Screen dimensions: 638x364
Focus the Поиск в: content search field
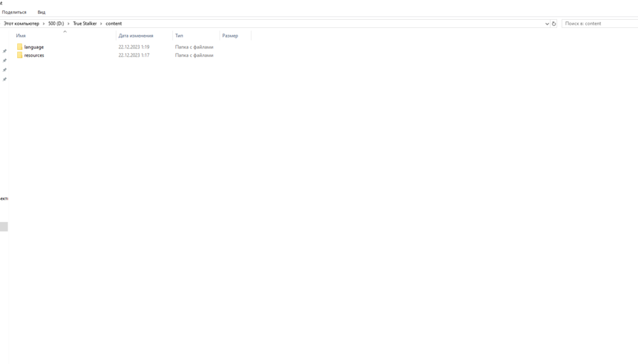pyautogui.click(x=600, y=24)
